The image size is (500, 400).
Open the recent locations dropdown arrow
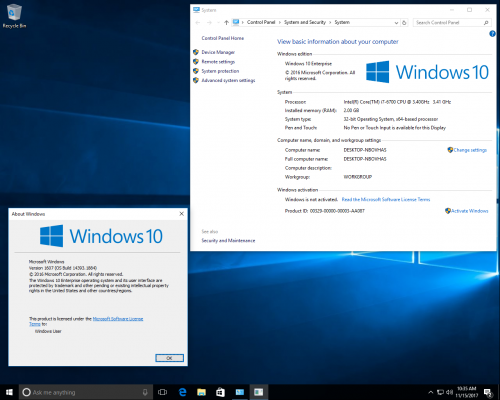(218, 23)
